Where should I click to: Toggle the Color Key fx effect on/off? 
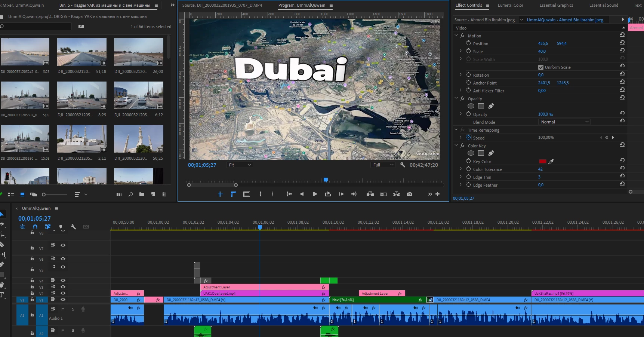(x=463, y=145)
